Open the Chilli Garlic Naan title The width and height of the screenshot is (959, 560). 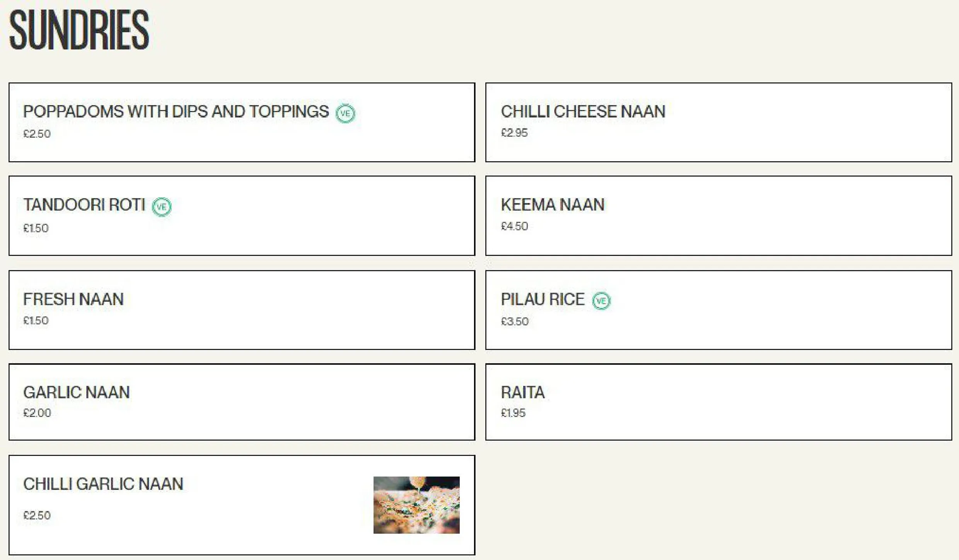[103, 484]
